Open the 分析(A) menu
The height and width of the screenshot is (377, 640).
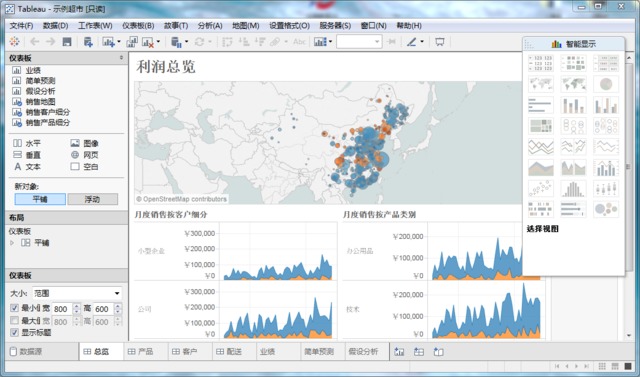(210, 25)
